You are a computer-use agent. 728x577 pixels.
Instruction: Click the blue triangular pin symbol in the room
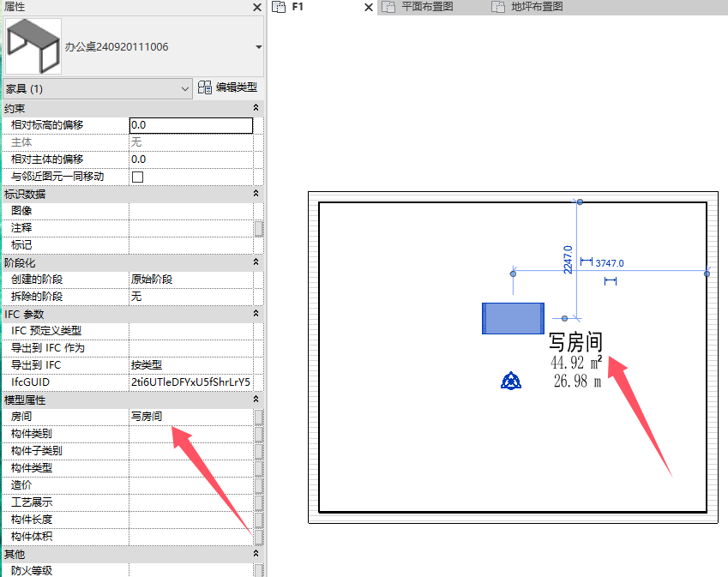512,381
